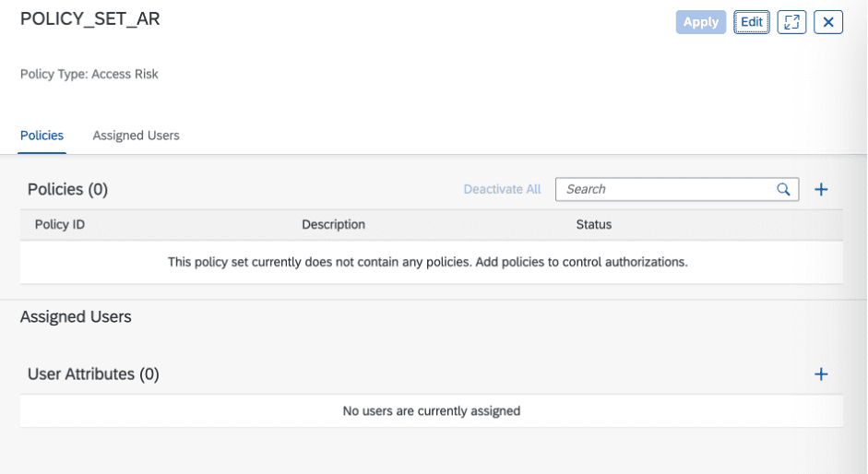Click the magnifier icon in search field
868x474 pixels.
coord(783,189)
